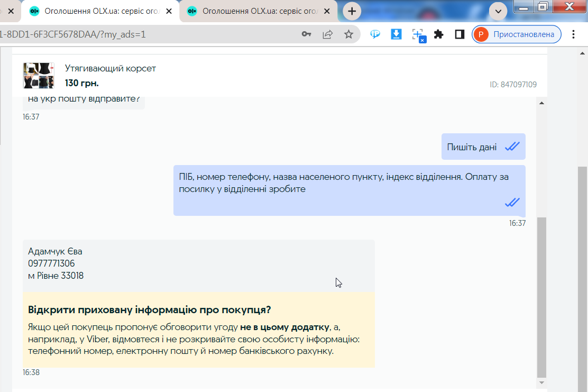Expand the tab search dropdown arrow

click(498, 11)
